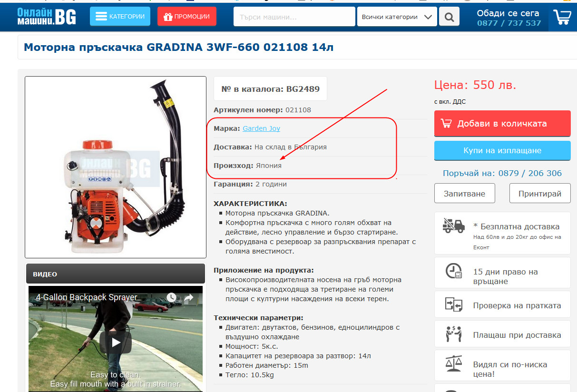This screenshot has width=577, height=392.
Task: Click the ОнлайнМашини.BG logo
Action: click(46, 16)
